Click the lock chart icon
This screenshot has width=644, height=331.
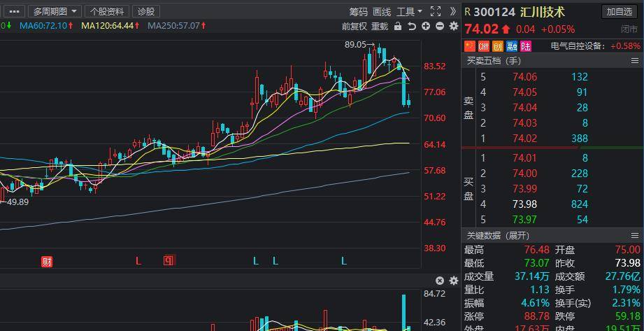(398, 26)
